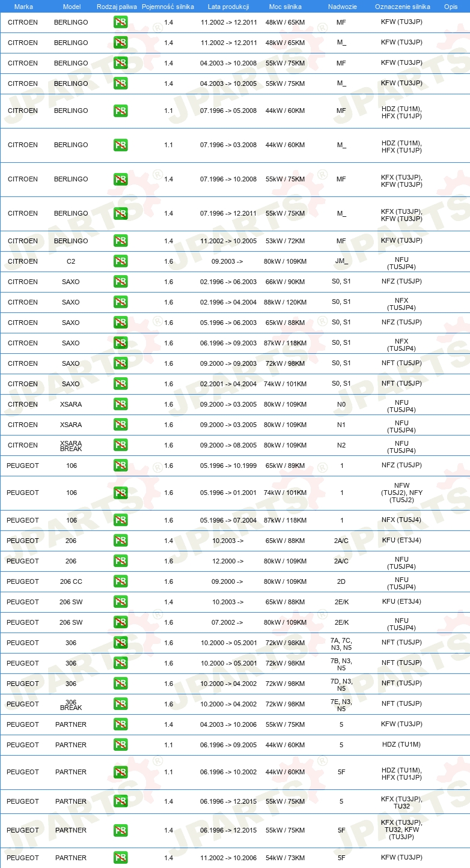Click fuel icon in the Xsara Break row
The image size is (470, 868).
(121, 445)
